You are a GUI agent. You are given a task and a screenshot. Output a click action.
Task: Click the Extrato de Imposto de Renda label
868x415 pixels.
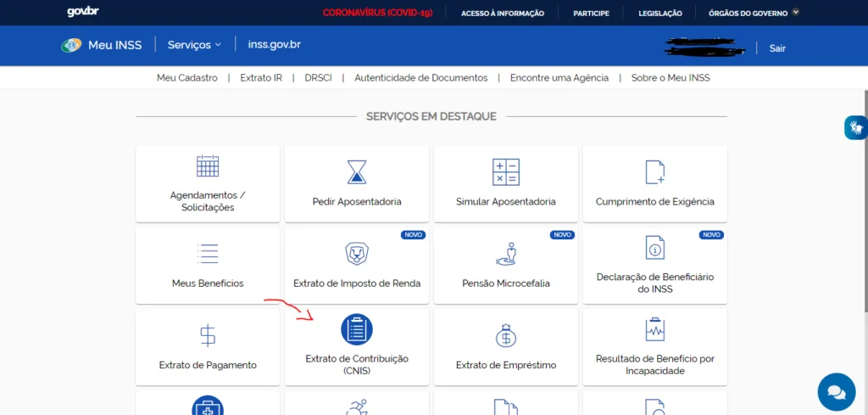tap(357, 283)
